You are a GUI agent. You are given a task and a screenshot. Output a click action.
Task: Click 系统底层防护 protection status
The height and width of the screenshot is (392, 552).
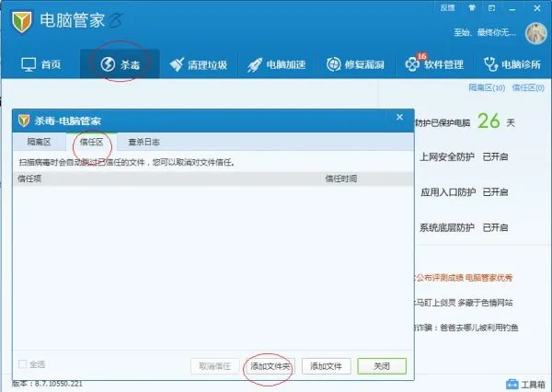(x=464, y=227)
